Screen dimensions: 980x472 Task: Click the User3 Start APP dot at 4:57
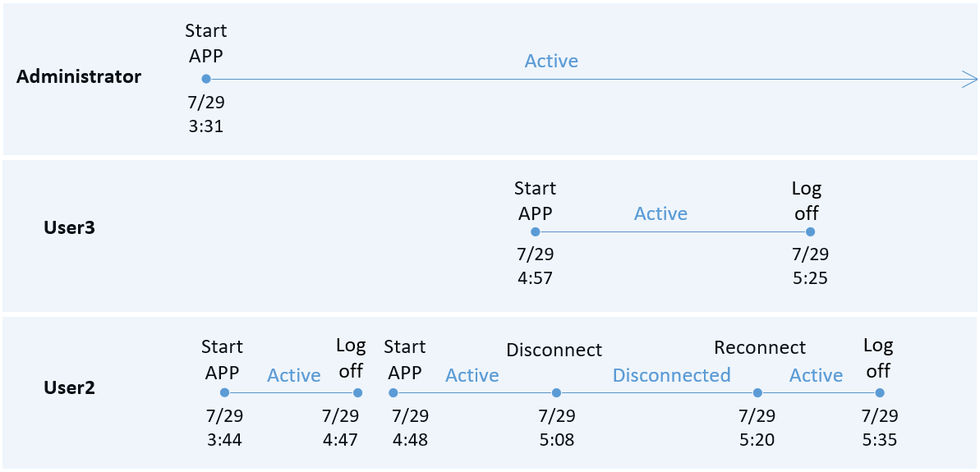tap(535, 232)
